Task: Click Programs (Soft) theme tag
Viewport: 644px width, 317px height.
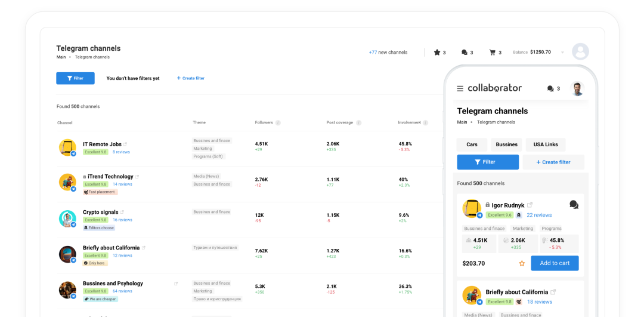Action: pyautogui.click(x=209, y=156)
